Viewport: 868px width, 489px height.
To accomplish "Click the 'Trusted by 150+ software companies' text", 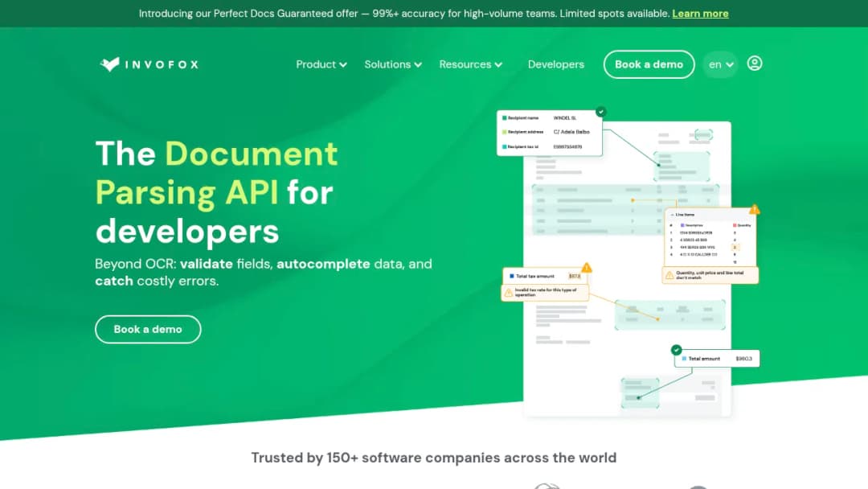I will tap(433, 458).
